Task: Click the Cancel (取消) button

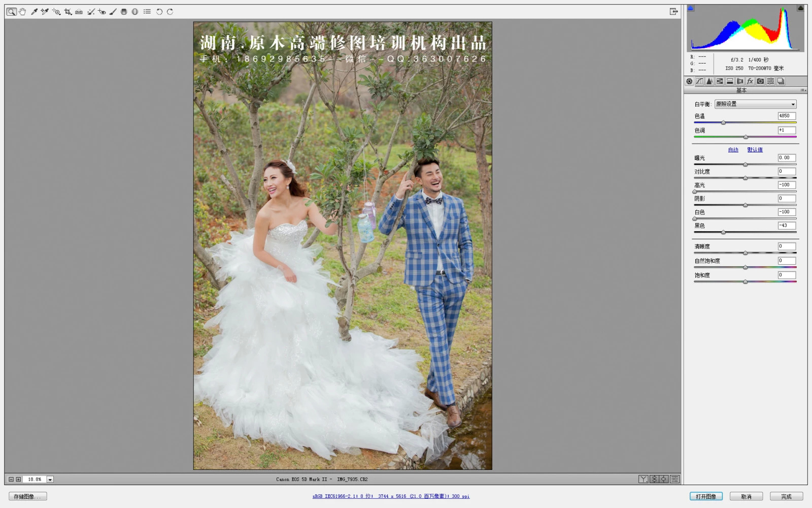Action: point(746,496)
